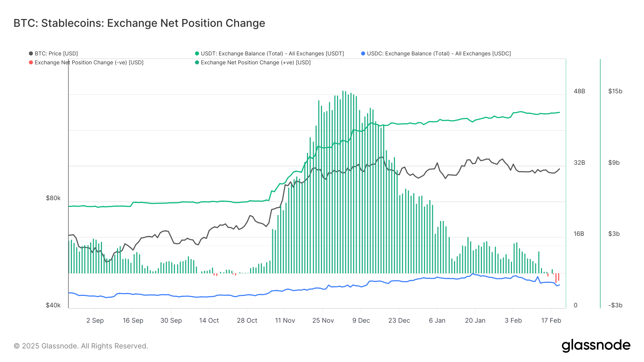Image resolution: width=644 pixels, height=362 pixels.
Task: Hide Exchange Net Position Change (+ve) series
Action: (255, 63)
